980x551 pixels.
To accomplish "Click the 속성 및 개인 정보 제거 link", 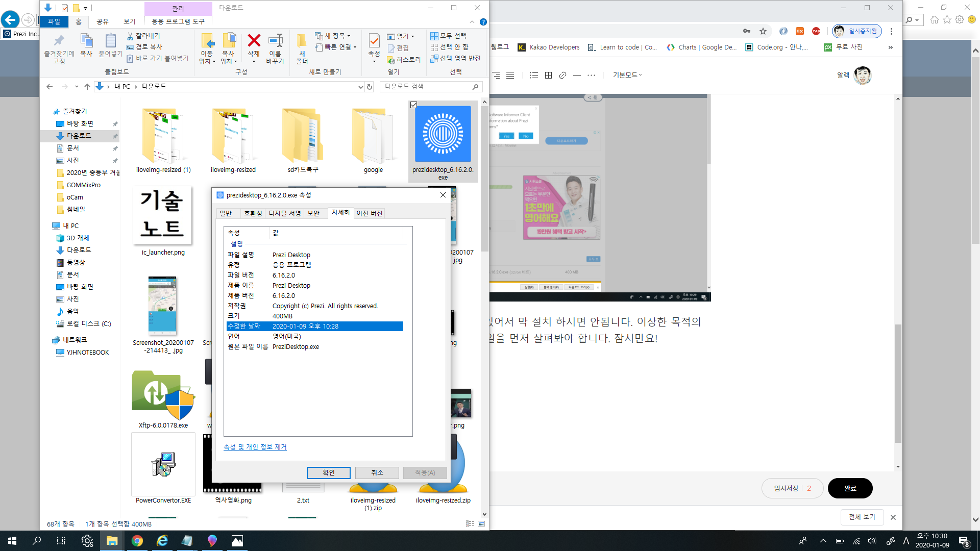I will (x=255, y=447).
